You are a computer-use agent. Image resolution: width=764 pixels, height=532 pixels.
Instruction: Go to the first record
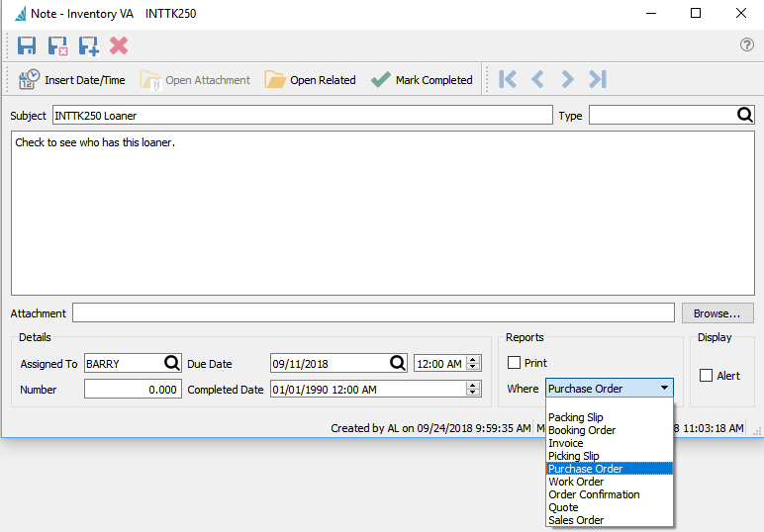(508, 79)
